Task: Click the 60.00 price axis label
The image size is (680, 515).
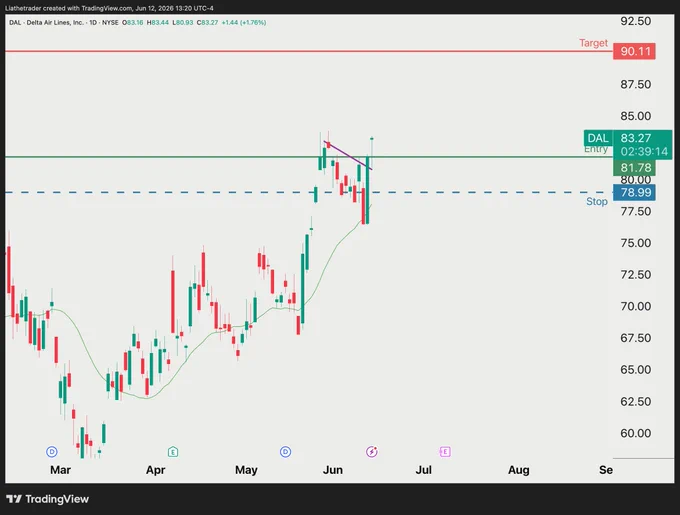Action: tap(635, 433)
